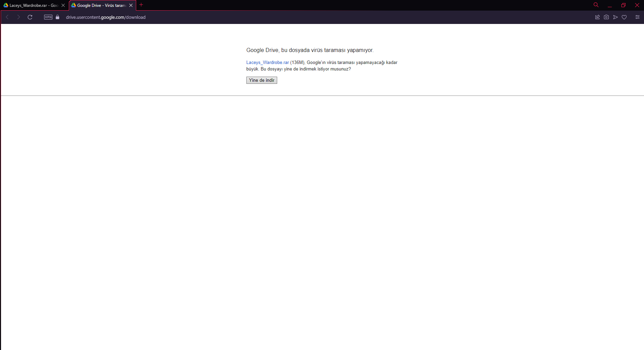Screen dimensions: 644x350
Task: Reload the current page
Action: click(x=30, y=17)
